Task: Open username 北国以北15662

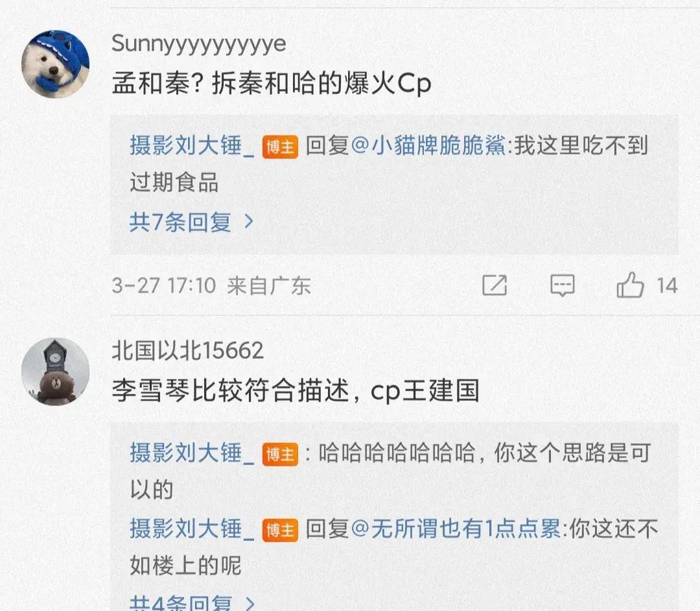Action: [187, 351]
